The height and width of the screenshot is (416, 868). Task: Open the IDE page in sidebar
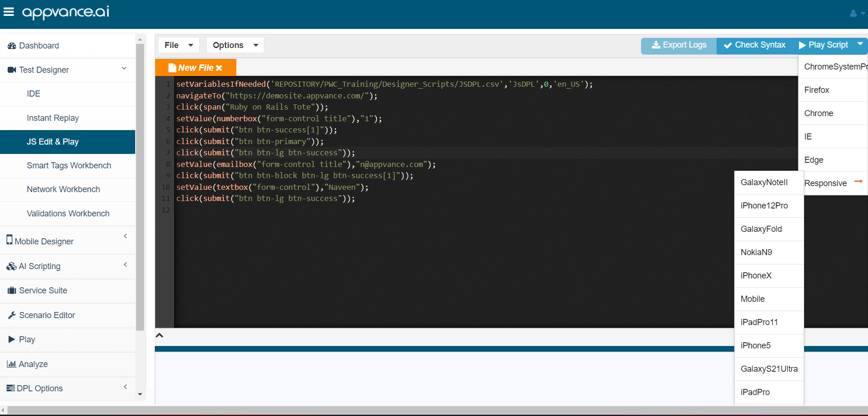[x=68, y=94]
